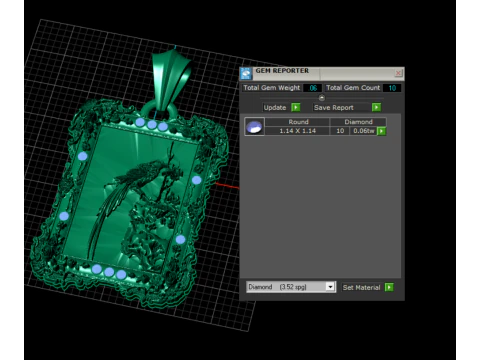Screen dimensions: 480x360
Task: Click the green Update arrow button
Action: (296, 107)
